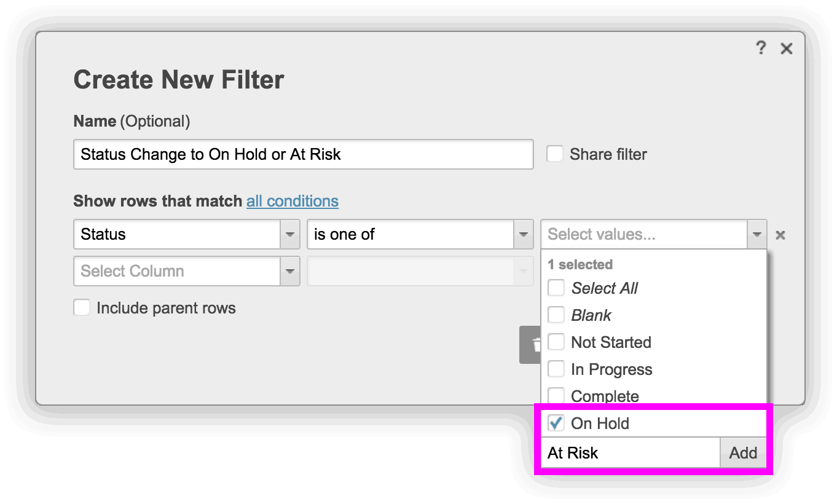Screen dimensions: 837x504
Task: Collapse the Select values dropdown arrow
Action: [x=756, y=234]
